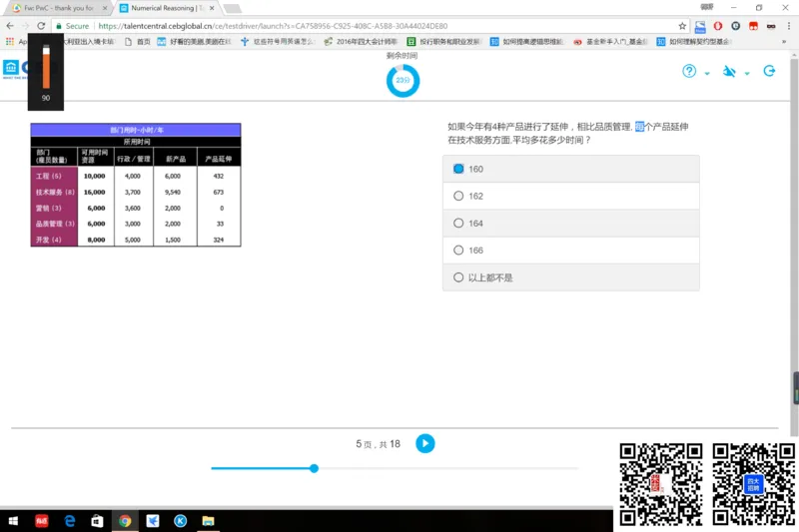This screenshot has height=532, width=799.
Task: Open the help question-mark icon
Action: [689, 71]
